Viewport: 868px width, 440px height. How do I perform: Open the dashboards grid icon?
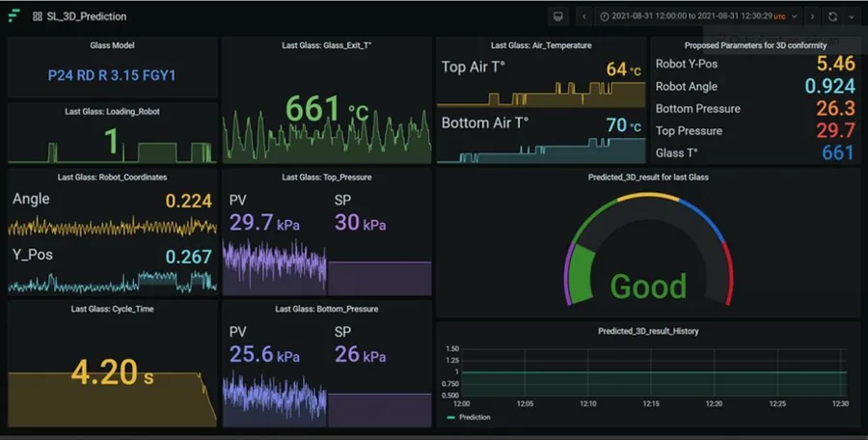pos(37,16)
